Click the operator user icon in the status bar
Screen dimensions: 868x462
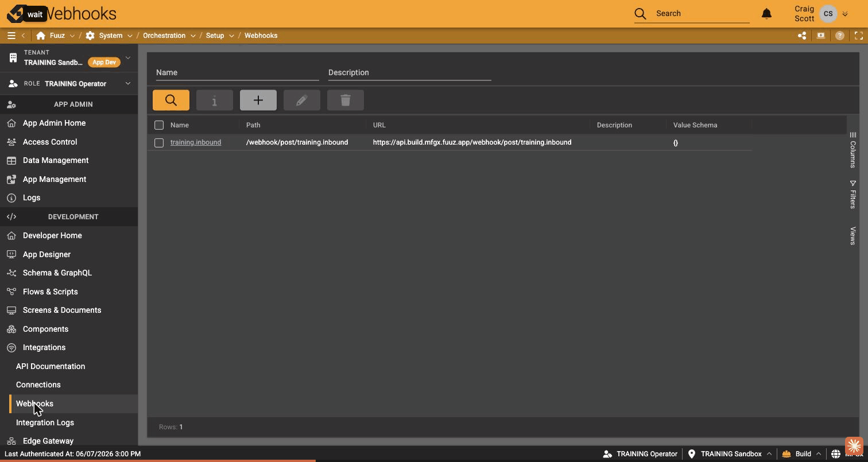(x=607, y=454)
